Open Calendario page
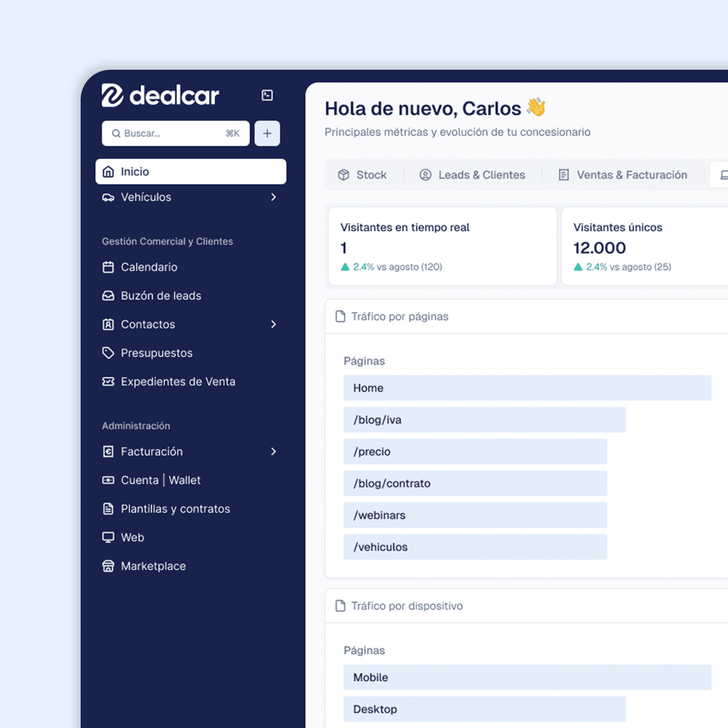Viewport: 728px width, 728px height. click(149, 267)
